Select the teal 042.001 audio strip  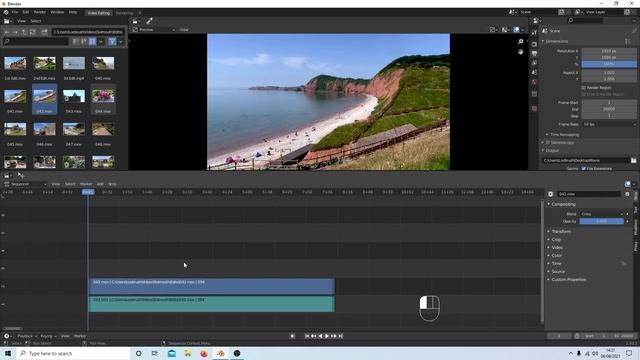(x=211, y=304)
